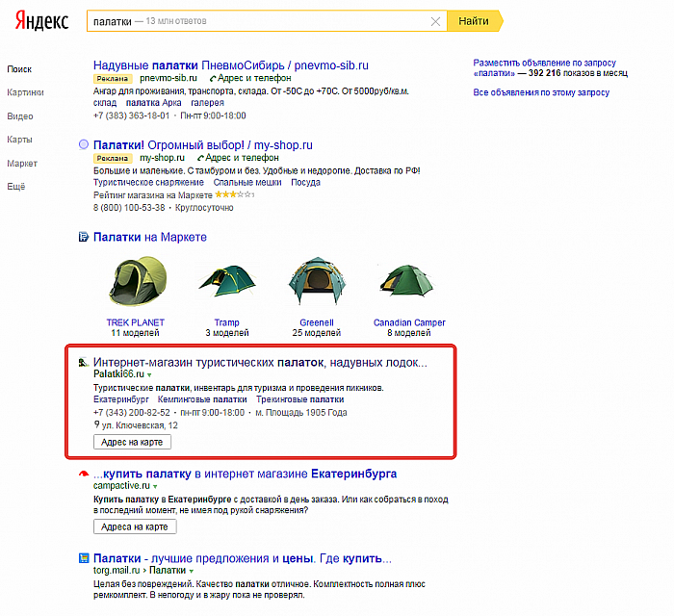Click the Найти search button
The image size is (674, 616).
click(474, 21)
